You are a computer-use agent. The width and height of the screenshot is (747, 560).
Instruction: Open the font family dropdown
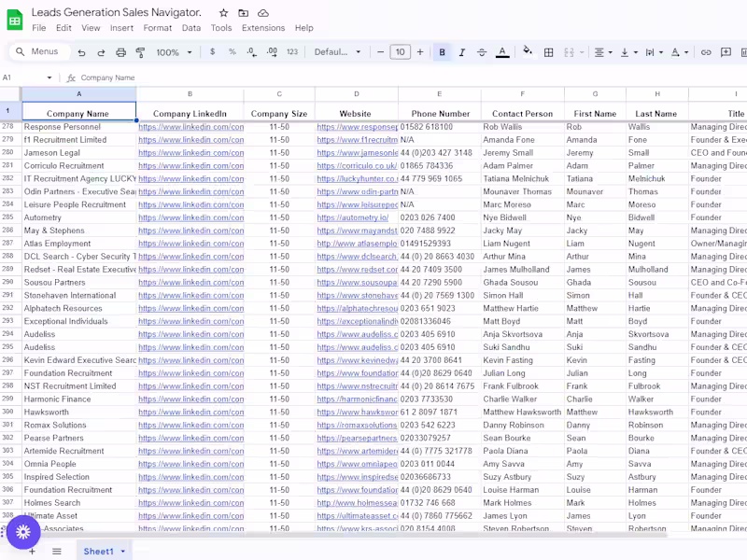pyautogui.click(x=337, y=52)
